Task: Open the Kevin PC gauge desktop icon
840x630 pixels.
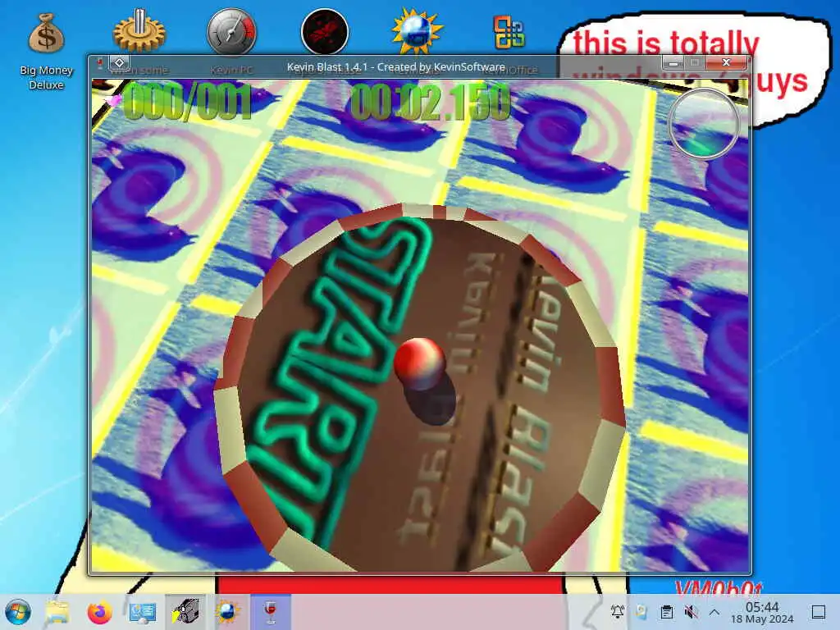Action: coord(231,32)
